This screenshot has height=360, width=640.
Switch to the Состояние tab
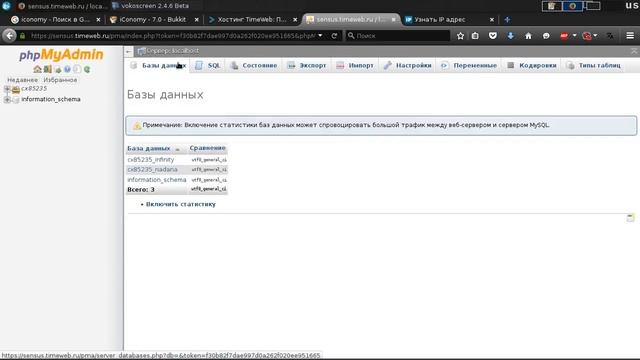(253, 65)
